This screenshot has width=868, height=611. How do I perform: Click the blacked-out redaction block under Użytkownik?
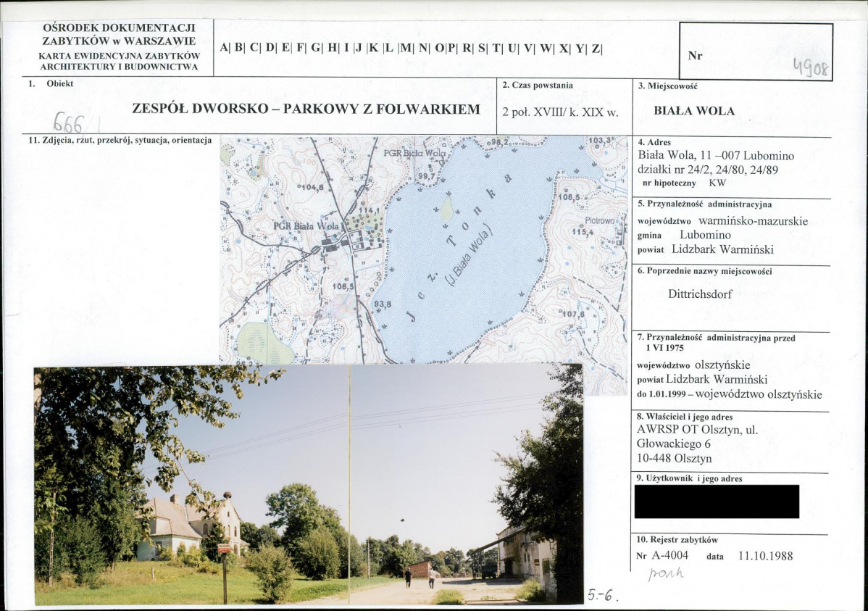click(x=717, y=502)
